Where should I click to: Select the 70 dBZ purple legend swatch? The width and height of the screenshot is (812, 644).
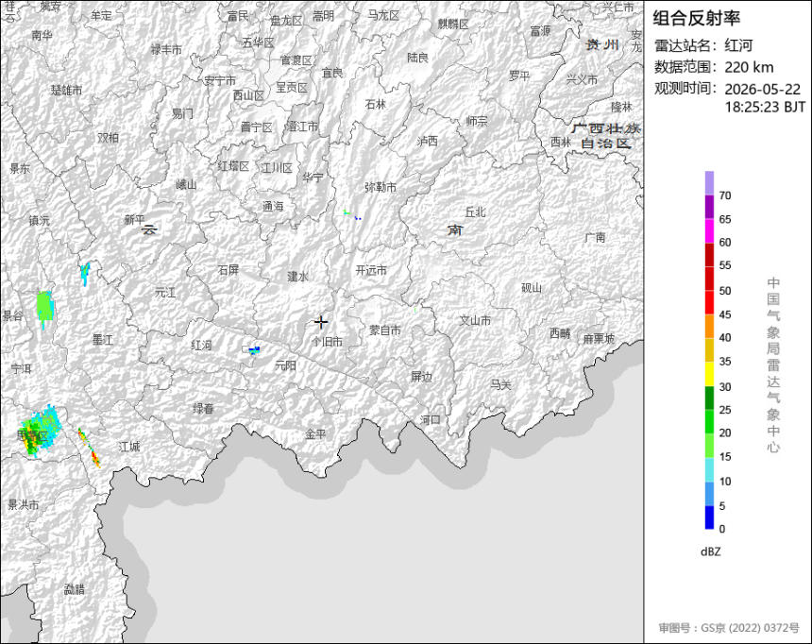click(x=709, y=183)
